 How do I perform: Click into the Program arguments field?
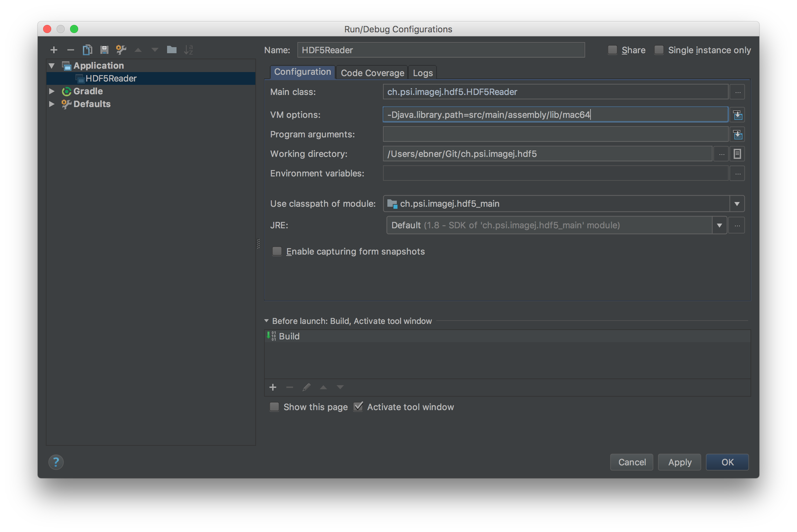[555, 134]
